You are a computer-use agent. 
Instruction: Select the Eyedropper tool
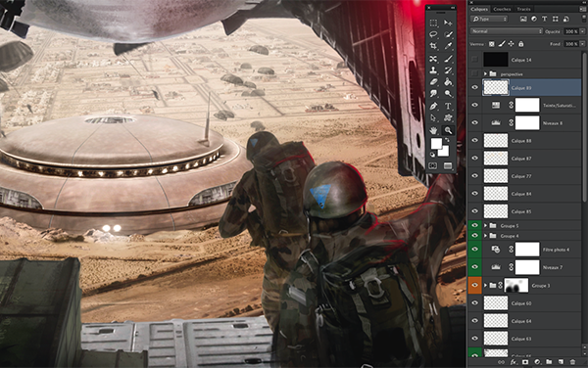(448, 46)
